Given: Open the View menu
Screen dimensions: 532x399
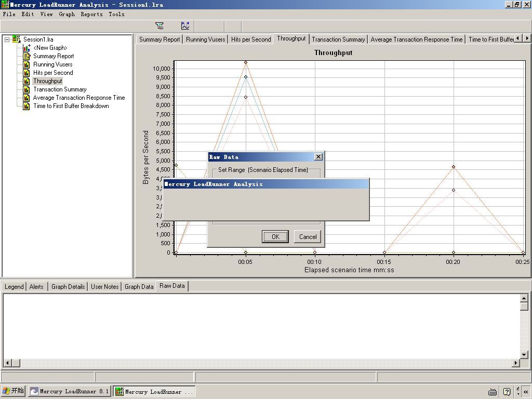Looking at the screenshot, I should click(46, 14).
